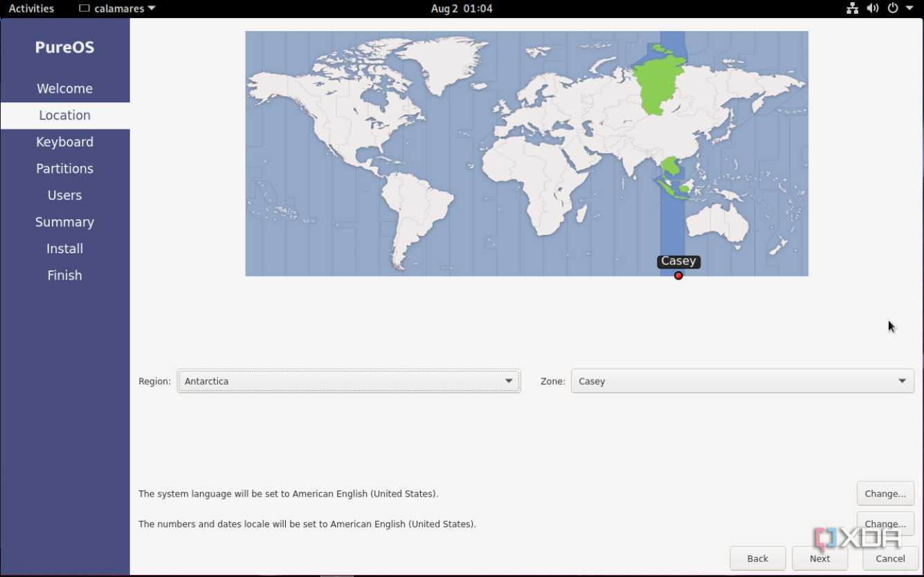Click the "Zone:" label
The width and height of the screenshot is (924, 577).
(x=553, y=381)
